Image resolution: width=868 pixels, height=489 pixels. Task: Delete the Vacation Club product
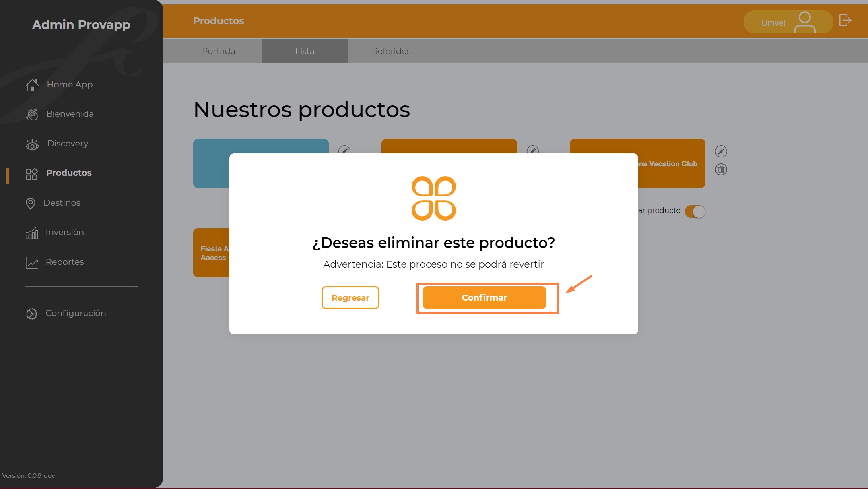coord(721,169)
